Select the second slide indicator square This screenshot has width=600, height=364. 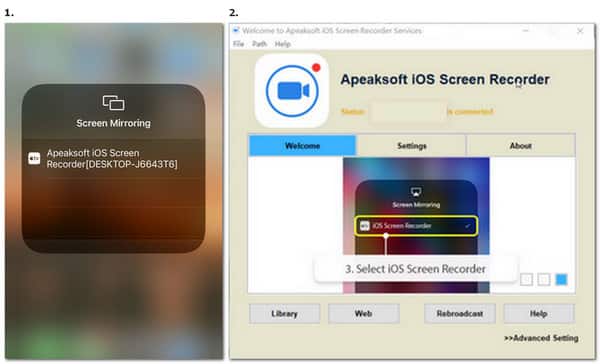[544, 279]
